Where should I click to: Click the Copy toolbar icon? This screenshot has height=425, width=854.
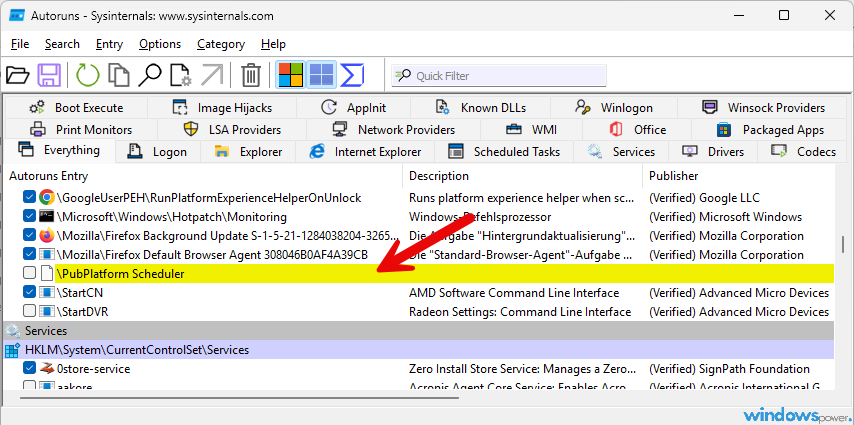pos(118,75)
